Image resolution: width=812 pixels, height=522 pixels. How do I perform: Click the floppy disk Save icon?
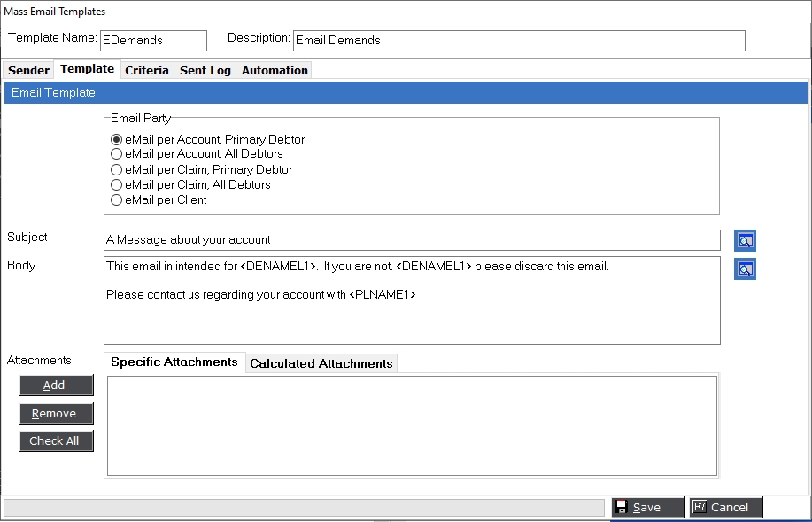pos(622,507)
